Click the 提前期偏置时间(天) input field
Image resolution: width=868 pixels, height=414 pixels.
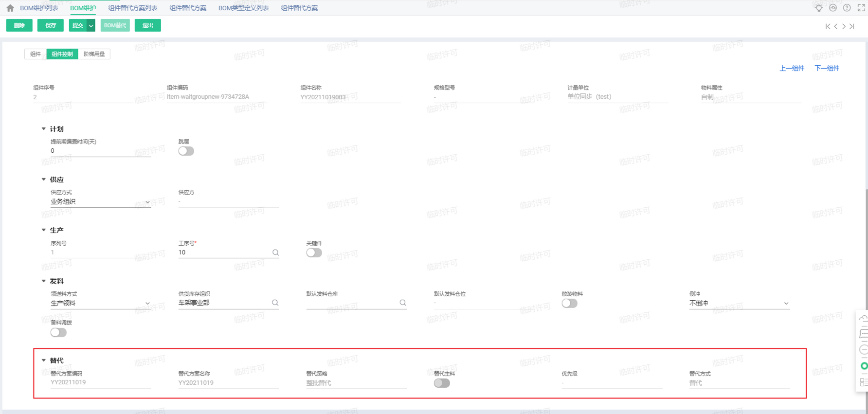coord(101,151)
